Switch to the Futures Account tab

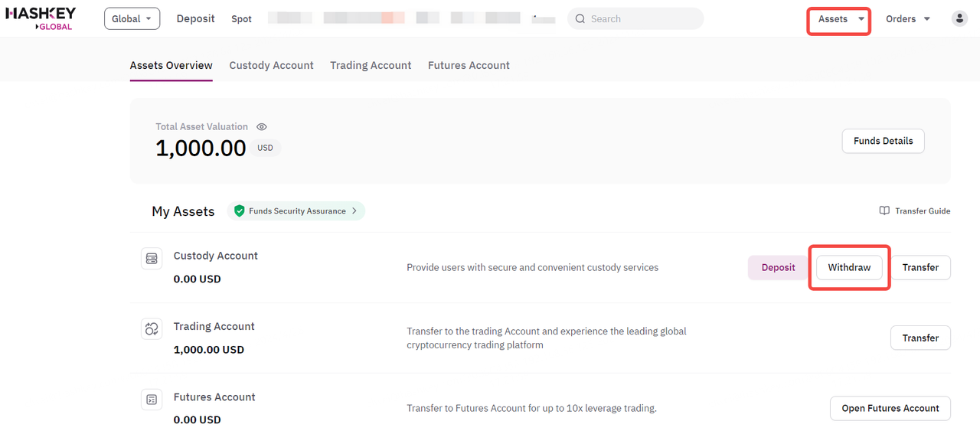tap(469, 66)
